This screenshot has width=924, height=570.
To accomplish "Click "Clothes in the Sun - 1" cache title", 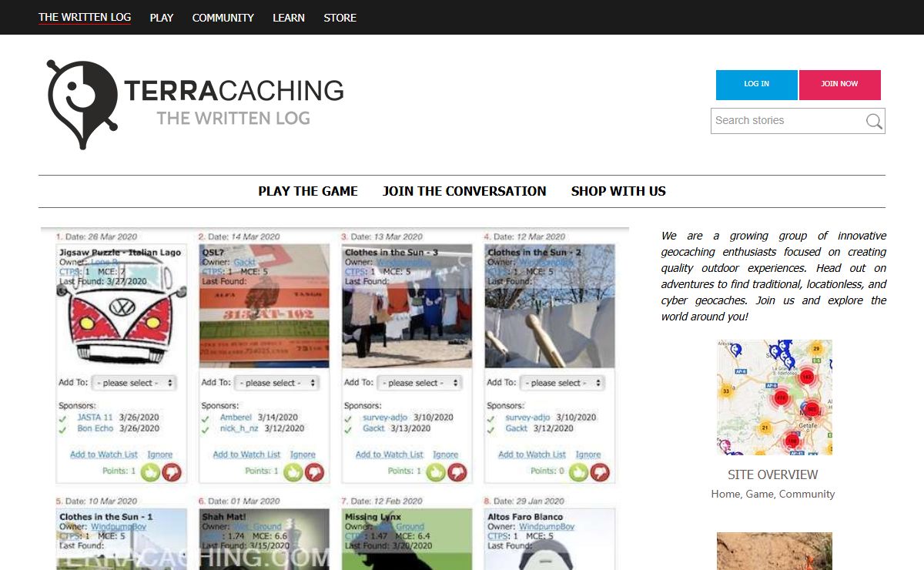I will [106, 517].
